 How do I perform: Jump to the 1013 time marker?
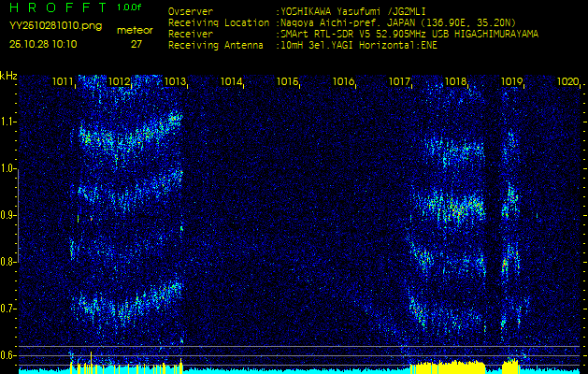tap(176, 82)
